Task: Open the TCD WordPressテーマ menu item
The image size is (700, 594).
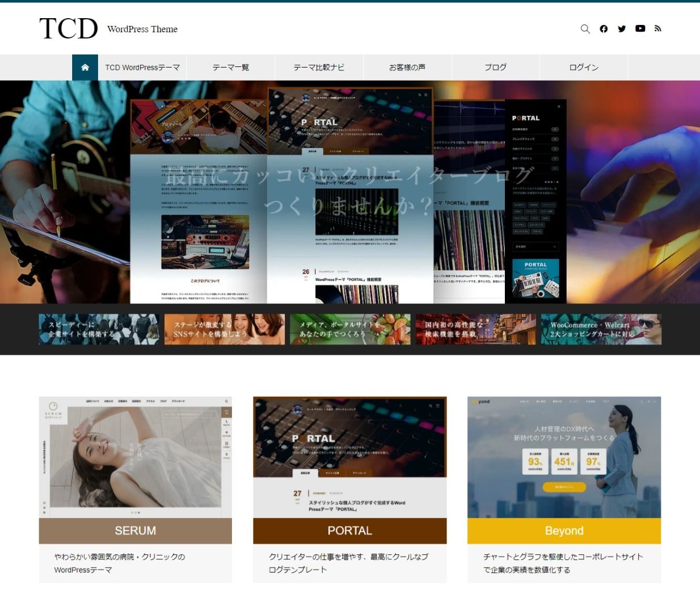Action: tap(142, 67)
